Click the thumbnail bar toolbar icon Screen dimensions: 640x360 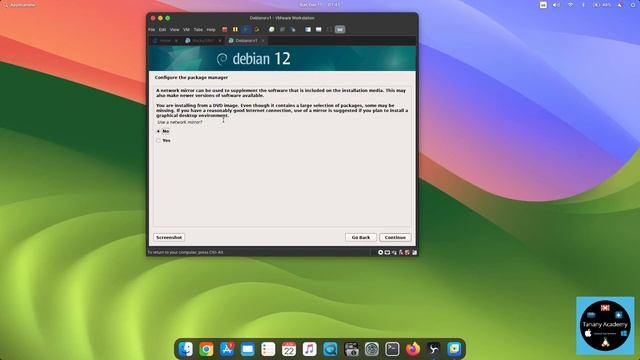[318, 29]
